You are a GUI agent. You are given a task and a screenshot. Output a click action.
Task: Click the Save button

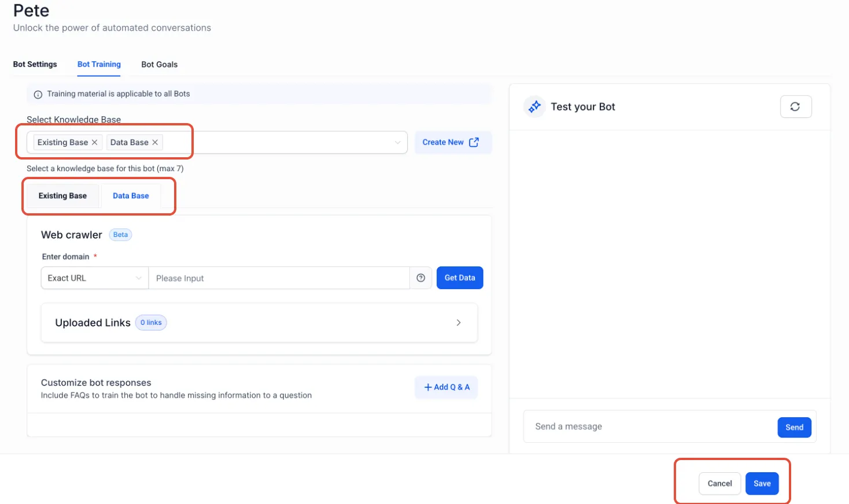tap(762, 484)
